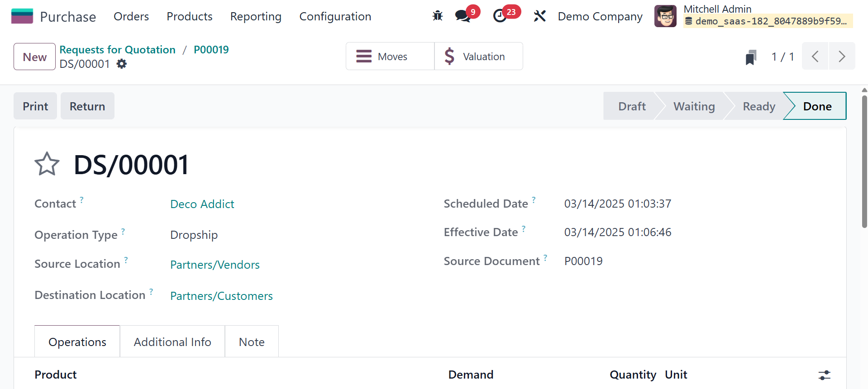The height and width of the screenshot is (389, 868).
Task: Click the Purchase app logo icon
Action: 22,16
